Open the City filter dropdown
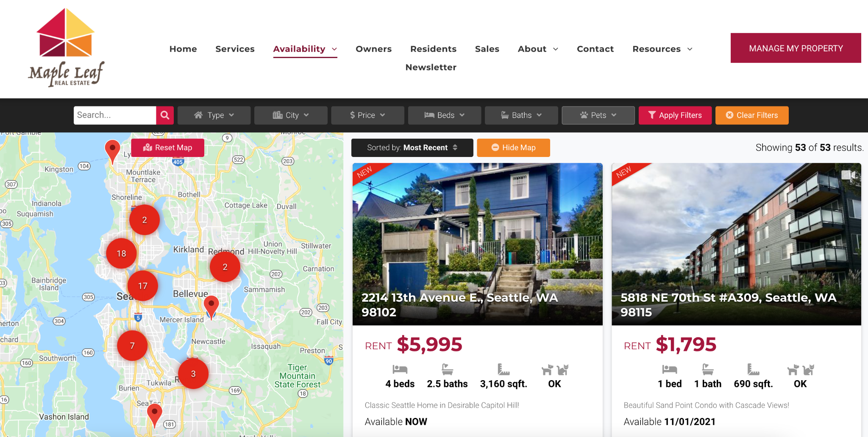Image resolution: width=868 pixels, height=437 pixels. coord(291,115)
